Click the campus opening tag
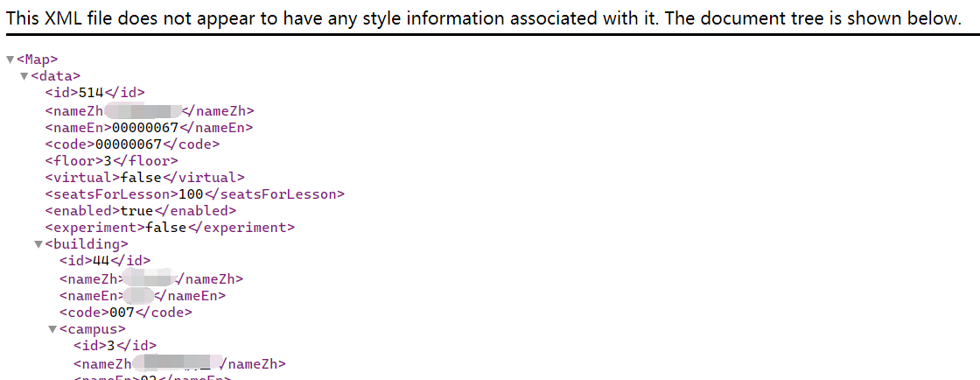This screenshot has height=380, width=980. tap(92, 329)
